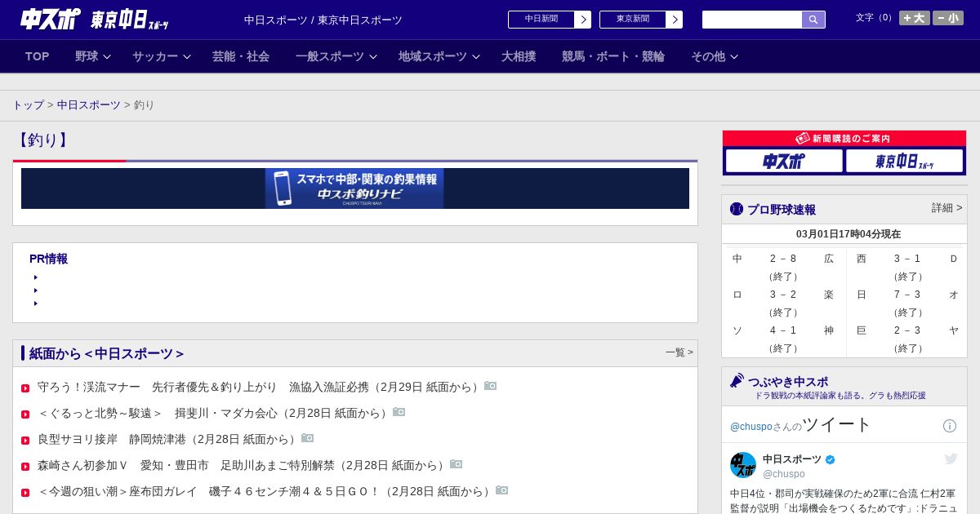Expand the サッカー navigation dropdown

pyautogui.click(x=162, y=56)
